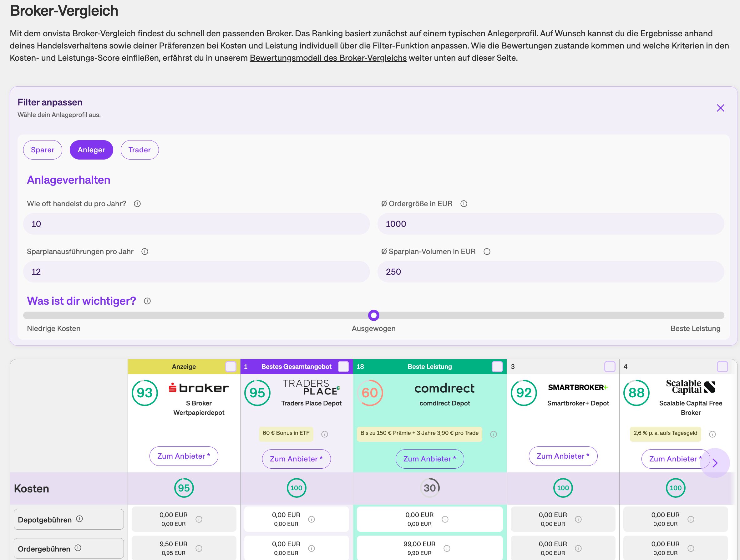Viewport: 740px width, 560px height.
Task: Set slider to Beste Leistung end of track
Action: click(x=721, y=315)
